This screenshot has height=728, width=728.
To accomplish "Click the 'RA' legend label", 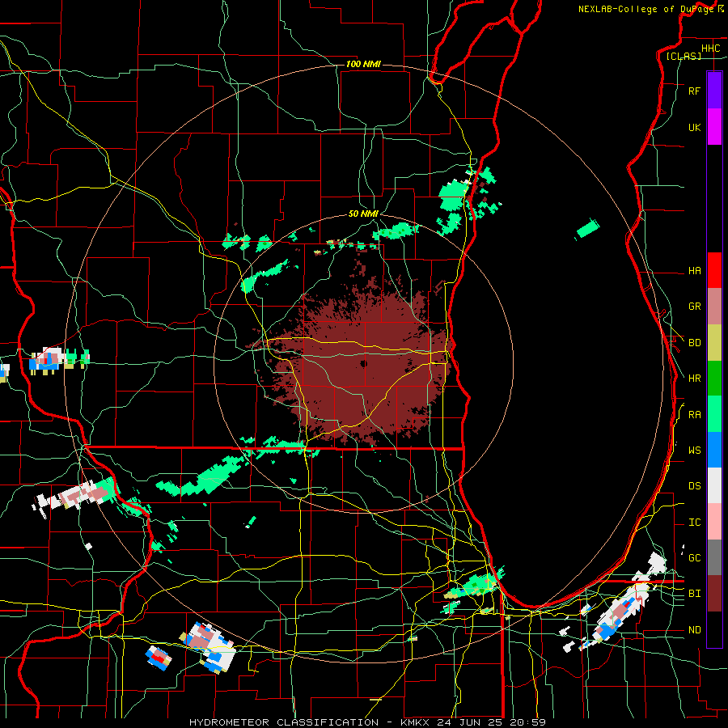I will [694, 415].
